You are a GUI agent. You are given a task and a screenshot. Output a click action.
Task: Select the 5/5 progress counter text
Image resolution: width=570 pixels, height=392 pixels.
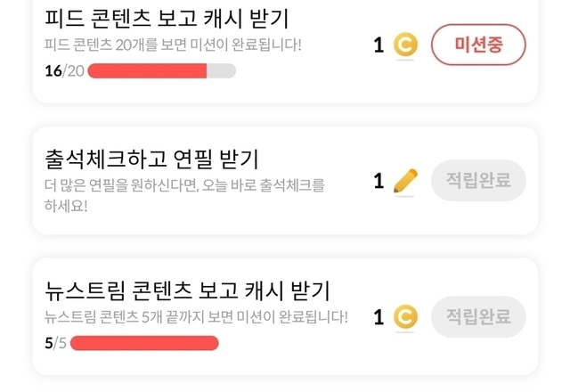pos(54,342)
